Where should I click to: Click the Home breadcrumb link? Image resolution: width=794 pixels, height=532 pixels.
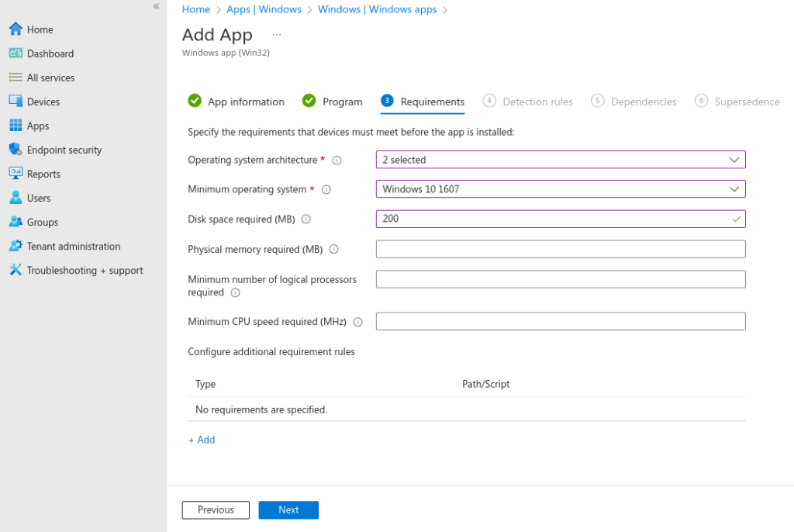(196, 9)
